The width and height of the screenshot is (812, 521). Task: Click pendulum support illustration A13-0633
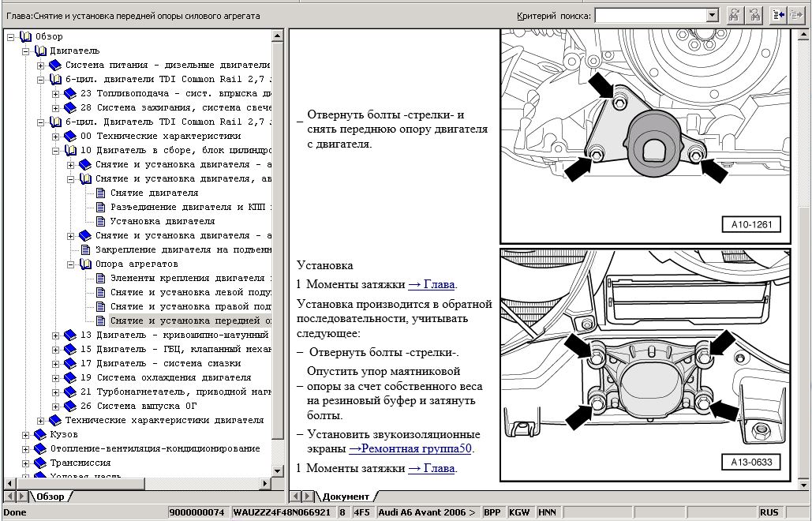645,365
